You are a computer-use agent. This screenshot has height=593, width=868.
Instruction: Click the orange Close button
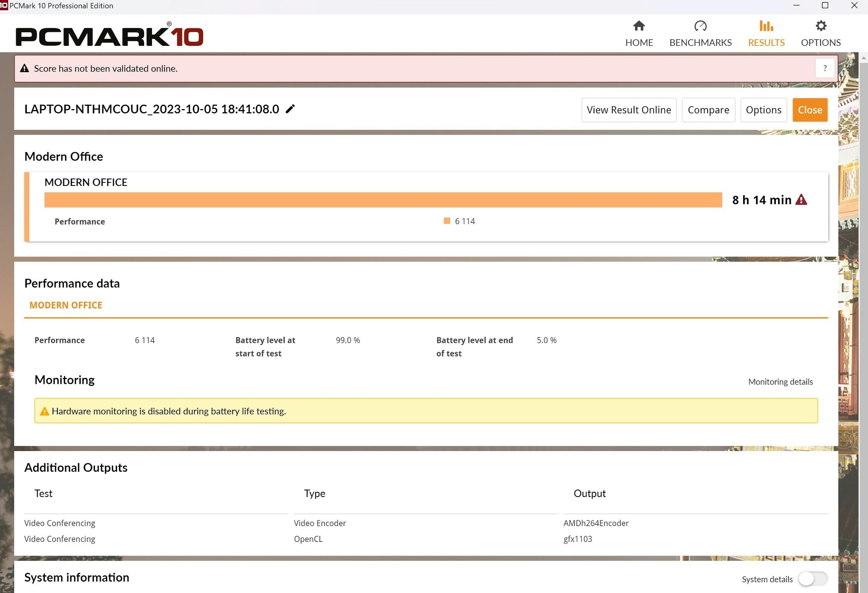(810, 110)
